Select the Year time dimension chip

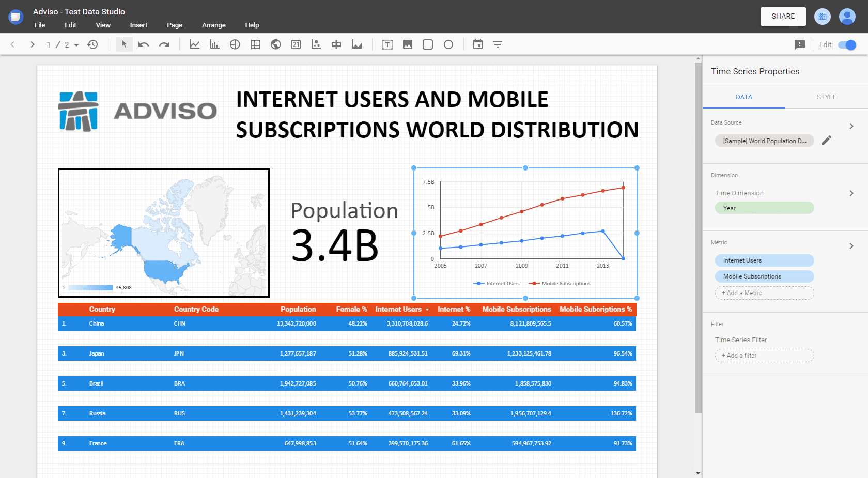click(x=764, y=208)
